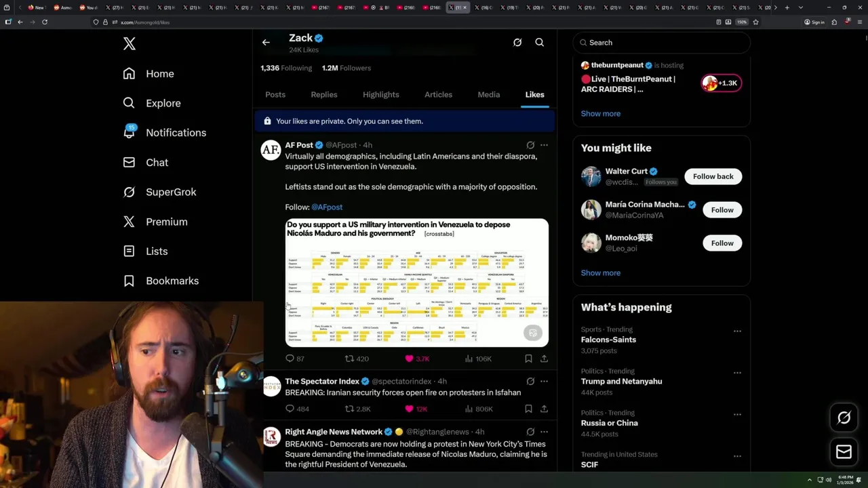Image resolution: width=868 pixels, height=488 pixels.
Task: Reload the browser page
Action: coord(45,22)
